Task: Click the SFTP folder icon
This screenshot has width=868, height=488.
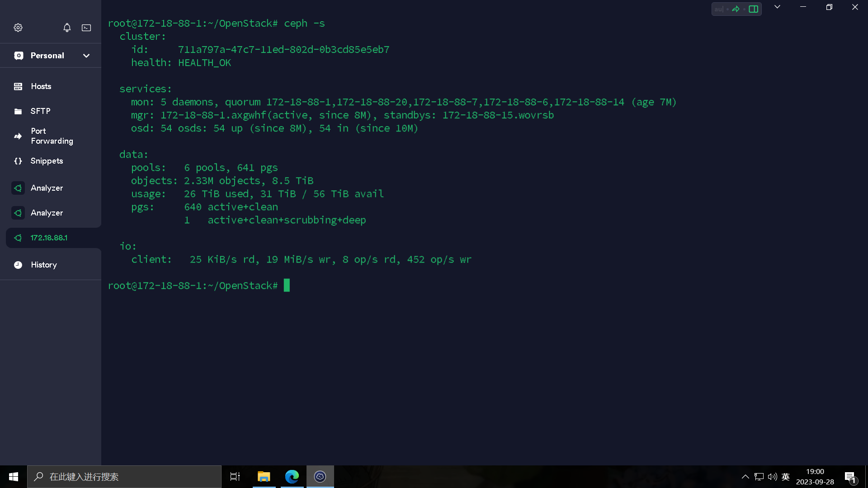Action: pos(18,111)
